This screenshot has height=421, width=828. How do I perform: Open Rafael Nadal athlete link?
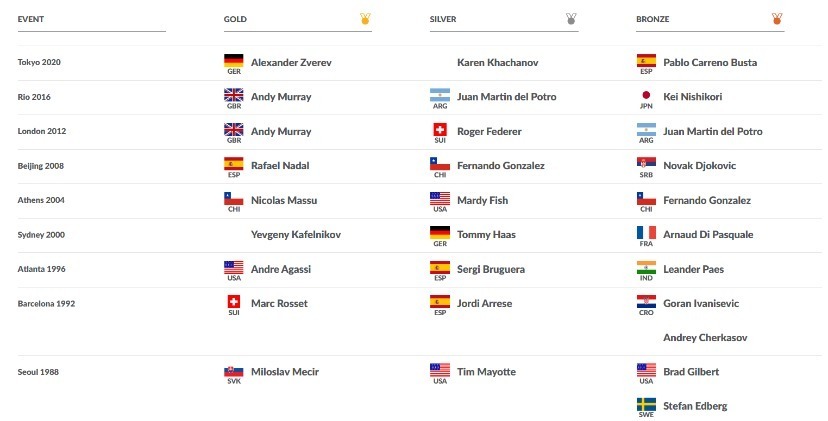[280, 165]
